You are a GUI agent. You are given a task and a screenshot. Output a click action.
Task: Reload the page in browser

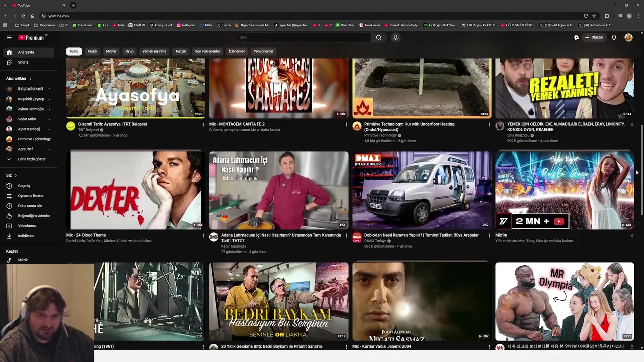point(23,16)
